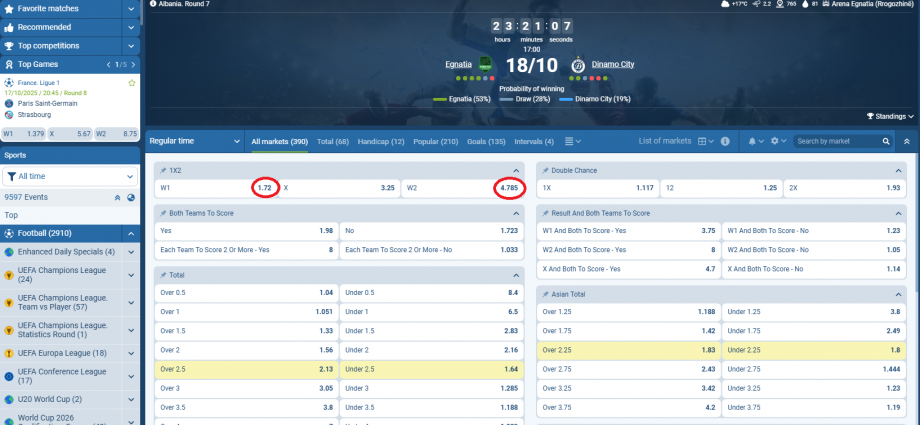This screenshot has height=425, width=920.
Task: Pin the Total market
Action: pyautogui.click(x=163, y=275)
